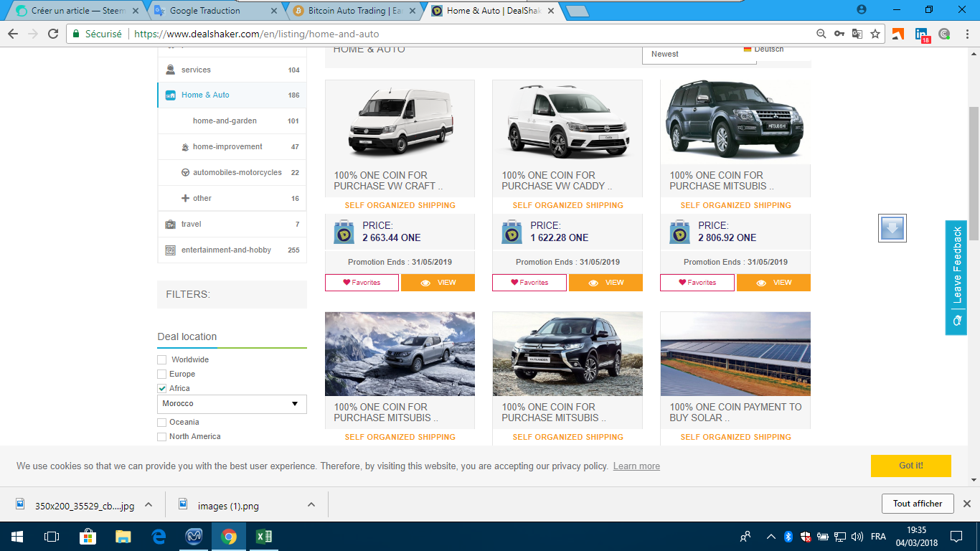Open Chrome's three-dot menu
This screenshot has height=551, width=980.
coord(966,34)
